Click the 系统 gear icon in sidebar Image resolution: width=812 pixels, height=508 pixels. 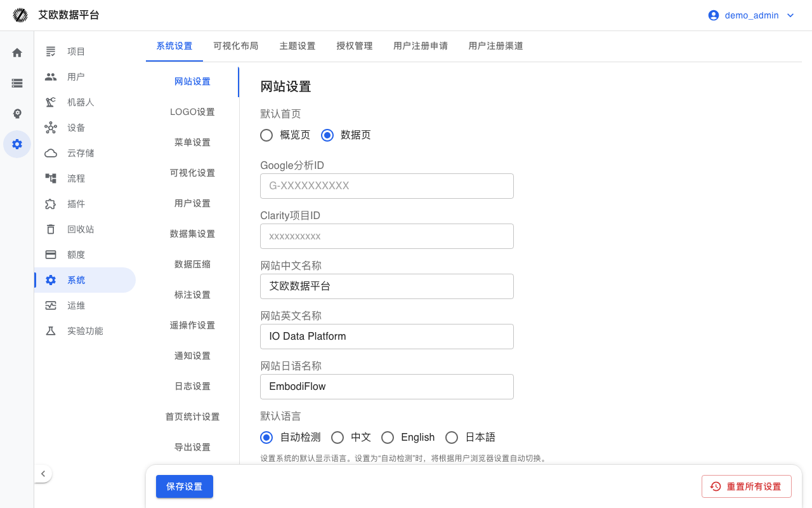(51, 280)
